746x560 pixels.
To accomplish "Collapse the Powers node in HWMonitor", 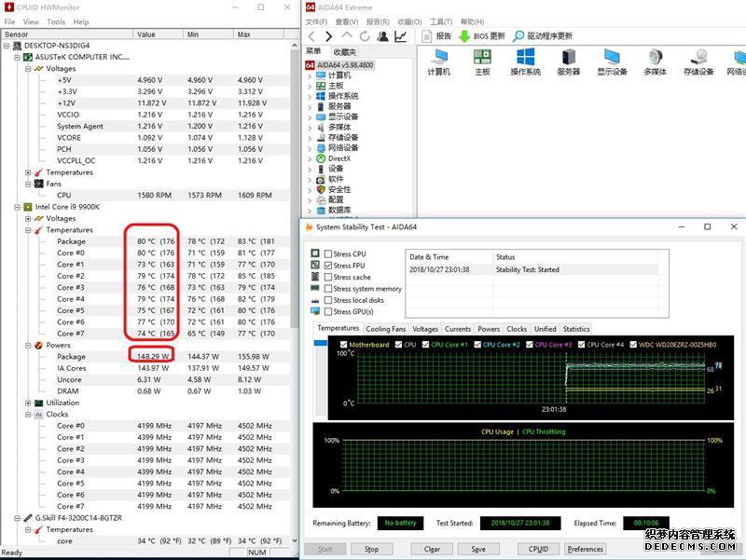I will 28,345.
